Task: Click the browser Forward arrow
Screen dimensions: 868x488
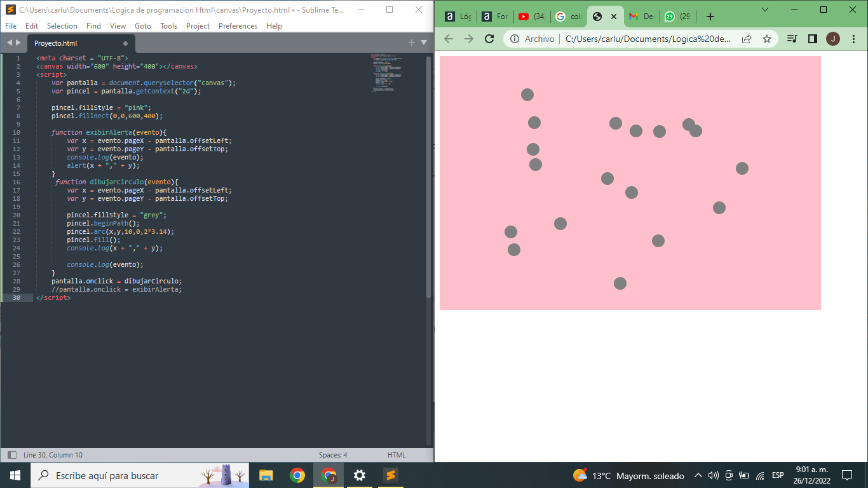Action: point(469,39)
